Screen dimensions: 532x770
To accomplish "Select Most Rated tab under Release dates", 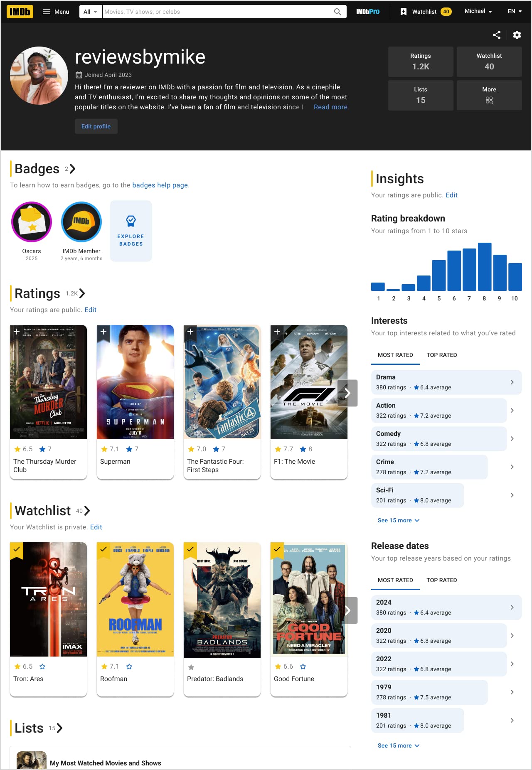I will point(395,580).
